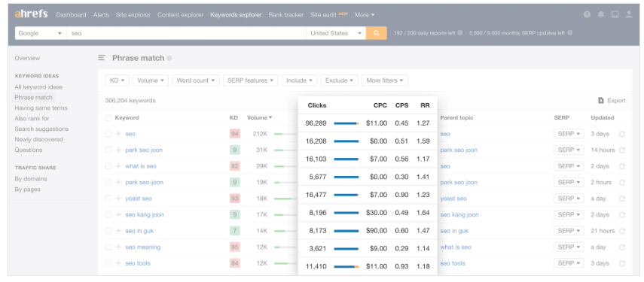The width and height of the screenshot is (644, 282).
Task: Open the user profile icon
Action: pos(629,14)
